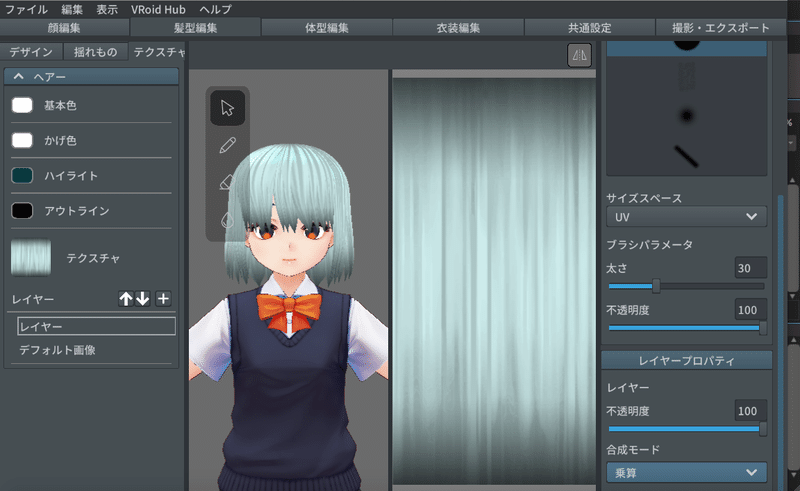Screen dimensions: 800x491
Task: Switch to the 共通設定 tab
Action: pos(590,28)
